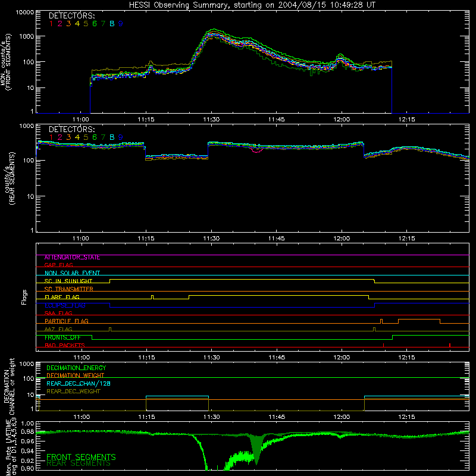Click the PARTICLE_FLAG label
The height and width of the screenshot is (476, 476).
[67, 321]
